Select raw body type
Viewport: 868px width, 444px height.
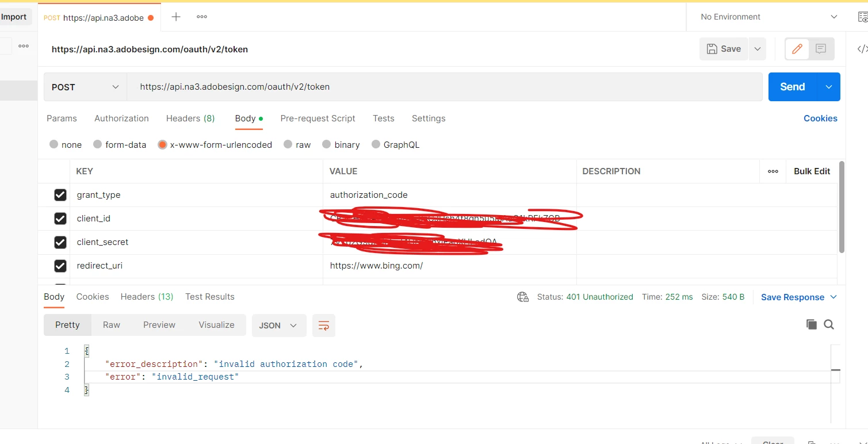pos(288,144)
